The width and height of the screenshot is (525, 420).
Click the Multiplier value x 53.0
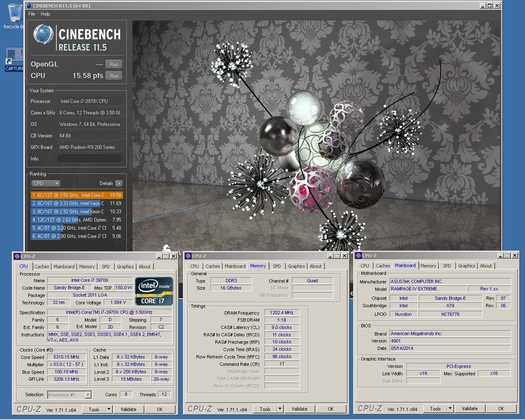click(66, 365)
